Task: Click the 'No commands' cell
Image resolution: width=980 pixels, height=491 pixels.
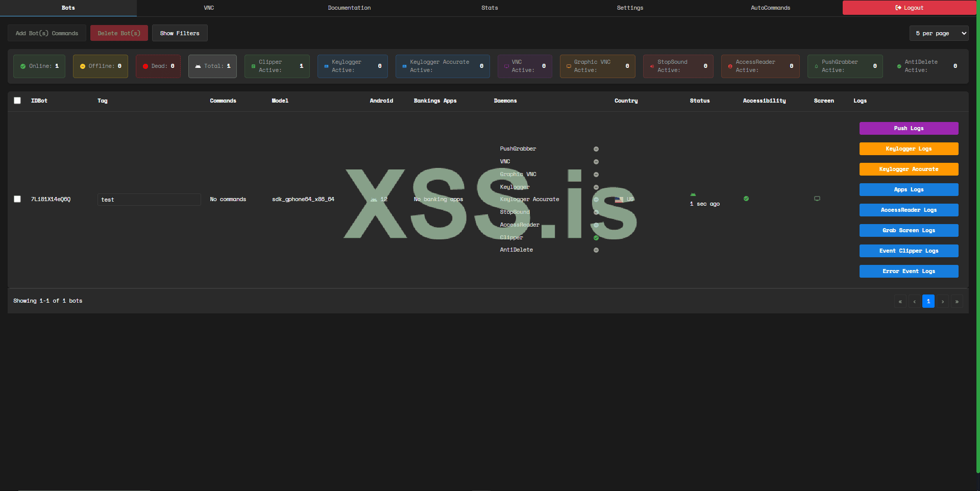Action: coord(228,200)
